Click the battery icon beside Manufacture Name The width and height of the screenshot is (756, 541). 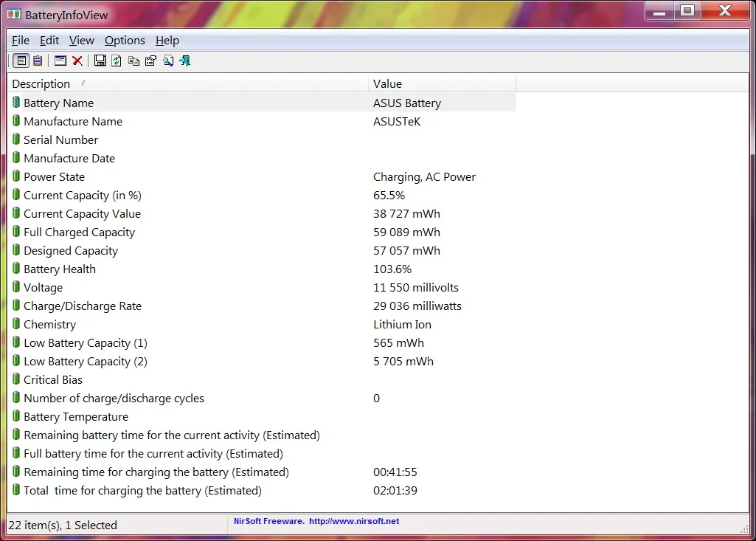16,120
